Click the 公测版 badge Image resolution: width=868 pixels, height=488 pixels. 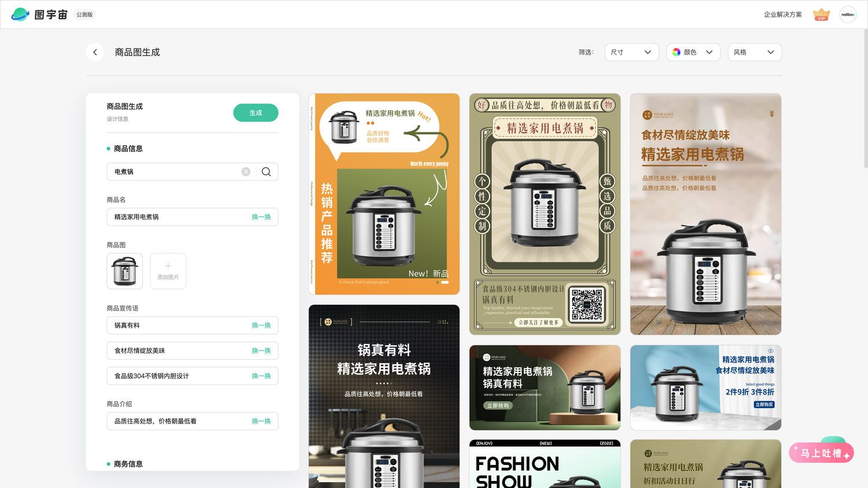(x=84, y=14)
